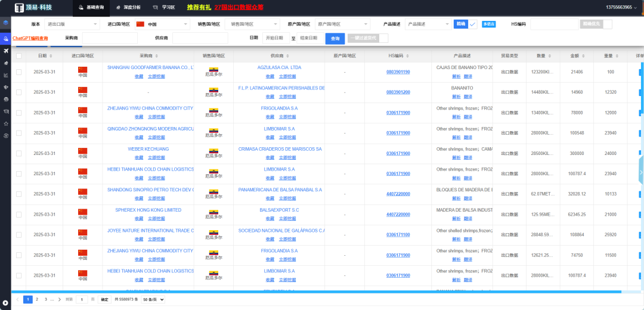Viewport: 644px width, 310px height.
Task: Open the 进口国/地区 dropdown showing 中国
Action: click(162, 24)
